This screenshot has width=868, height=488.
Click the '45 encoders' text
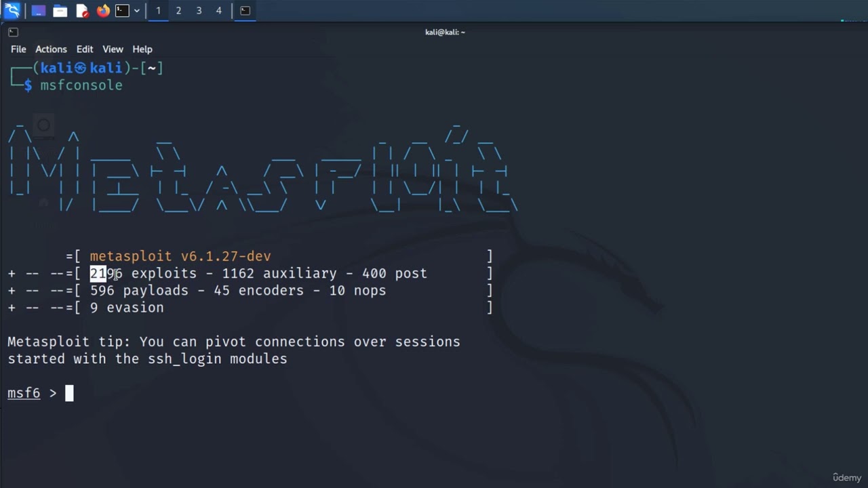click(258, 290)
